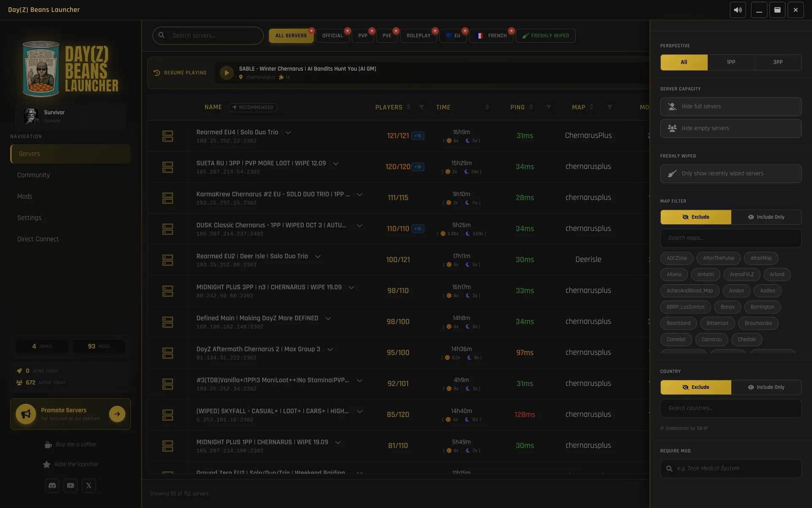This screenshot has width=812, height=508.
Task: Open the YouTube icon link
Action: (x=71, y=486)
